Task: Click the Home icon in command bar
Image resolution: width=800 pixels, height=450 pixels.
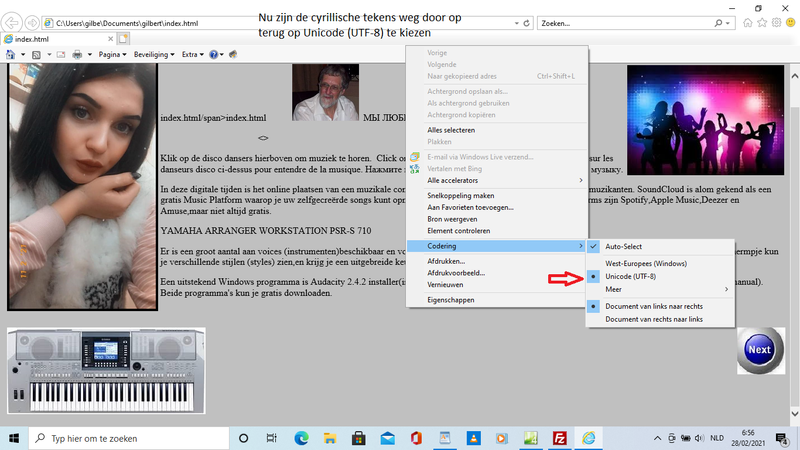Action: click(11, 54)
